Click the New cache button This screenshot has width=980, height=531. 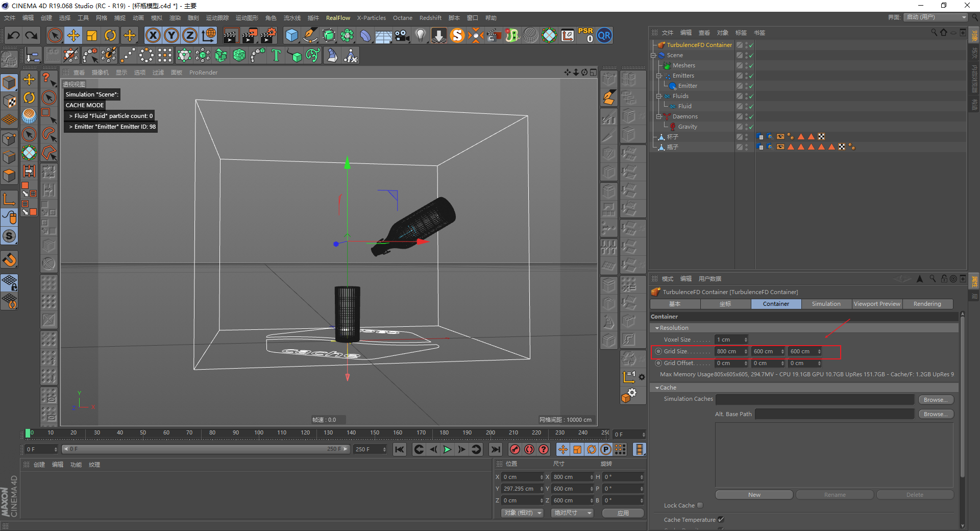754,495
